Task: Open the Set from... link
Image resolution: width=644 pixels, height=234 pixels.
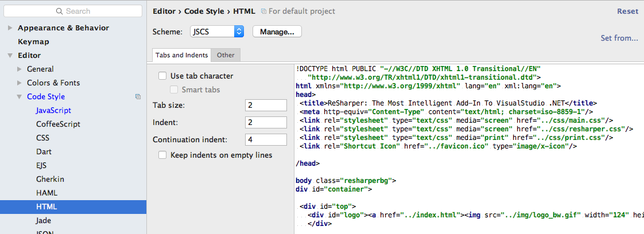Action: [x=619, y=38]
